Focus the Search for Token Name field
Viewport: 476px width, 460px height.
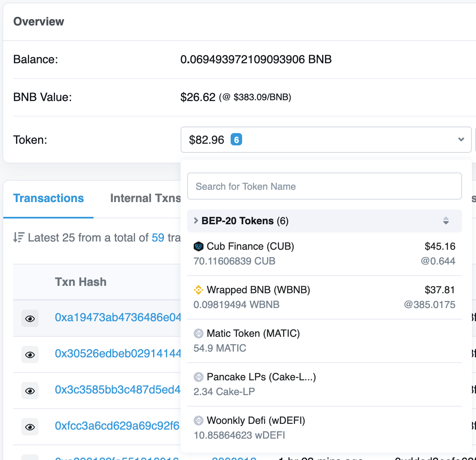(x=324, y=186)
